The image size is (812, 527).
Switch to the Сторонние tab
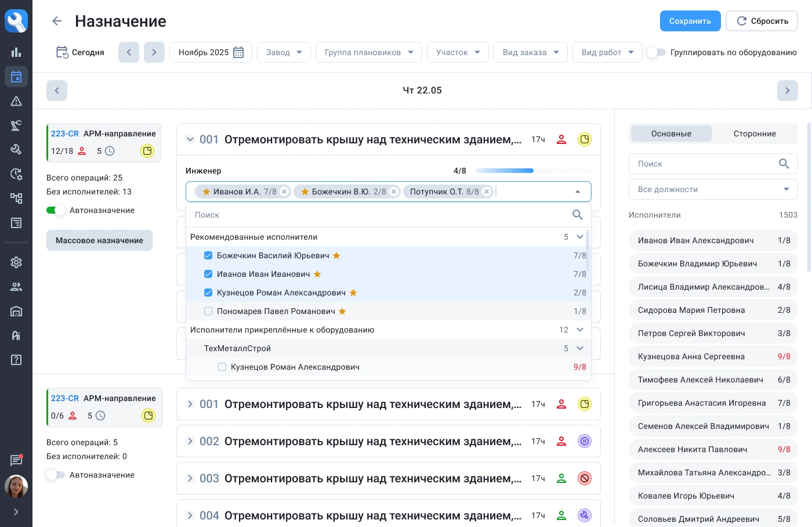pos(754,133)
